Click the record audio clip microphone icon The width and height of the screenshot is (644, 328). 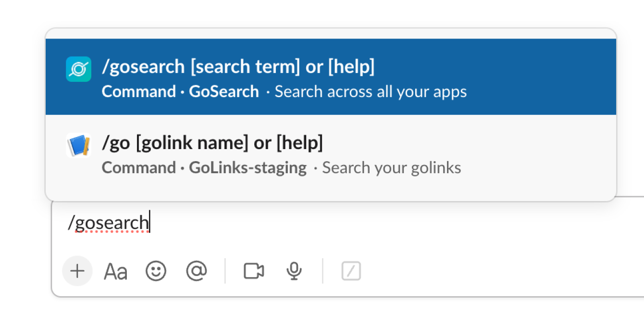[294, 271]
